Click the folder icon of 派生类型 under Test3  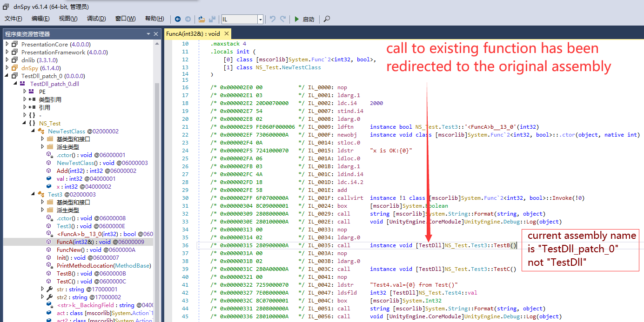(50, 210)
